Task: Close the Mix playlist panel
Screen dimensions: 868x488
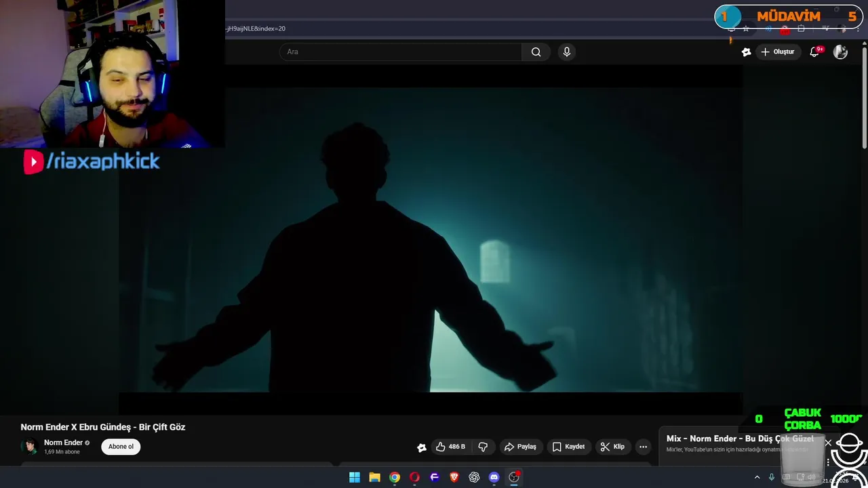Action: tap(828, 443)
